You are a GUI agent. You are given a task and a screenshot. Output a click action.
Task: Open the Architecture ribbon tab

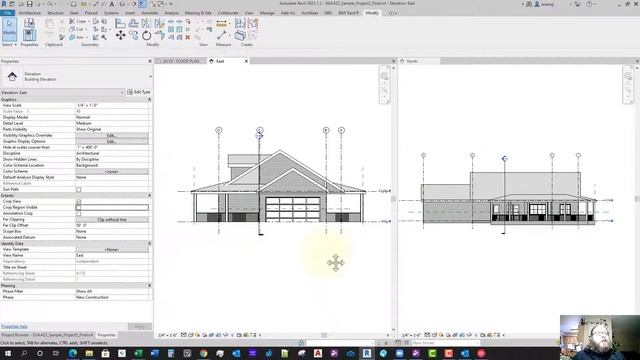30,13
